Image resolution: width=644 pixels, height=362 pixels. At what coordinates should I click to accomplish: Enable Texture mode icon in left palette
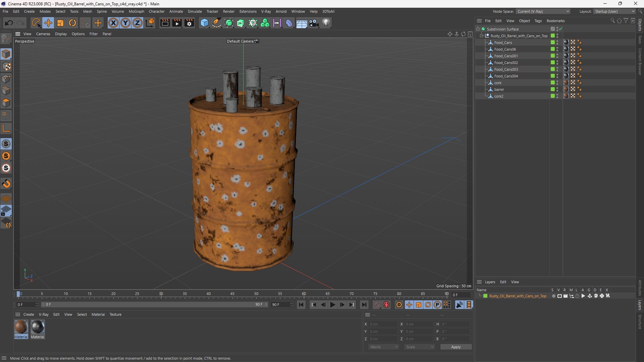6,66
